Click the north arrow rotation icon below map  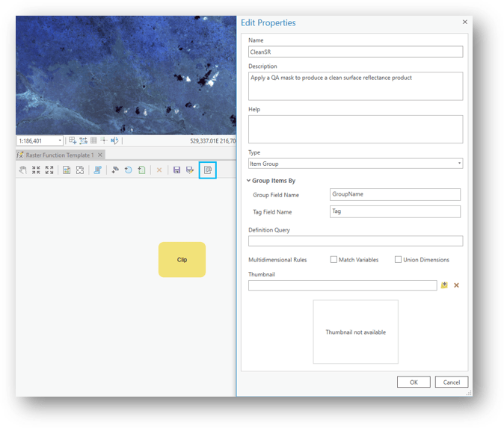(x=114, y=140)
